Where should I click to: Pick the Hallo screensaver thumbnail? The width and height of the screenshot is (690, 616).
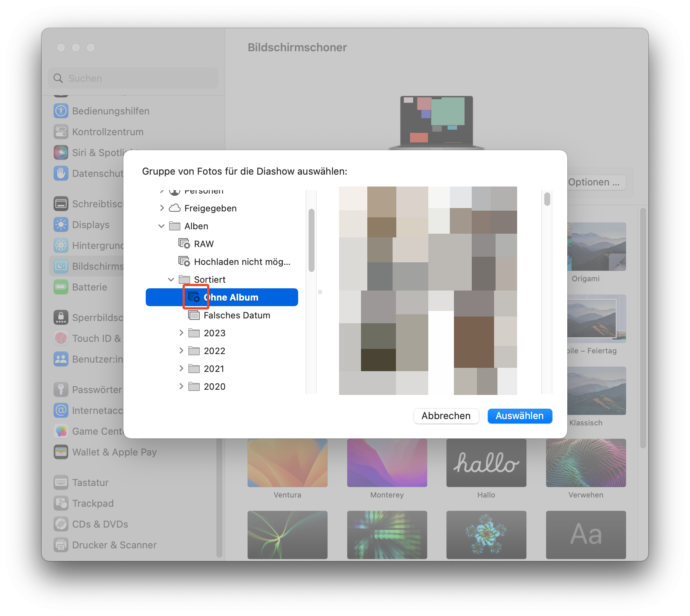[x=486, y=463]
